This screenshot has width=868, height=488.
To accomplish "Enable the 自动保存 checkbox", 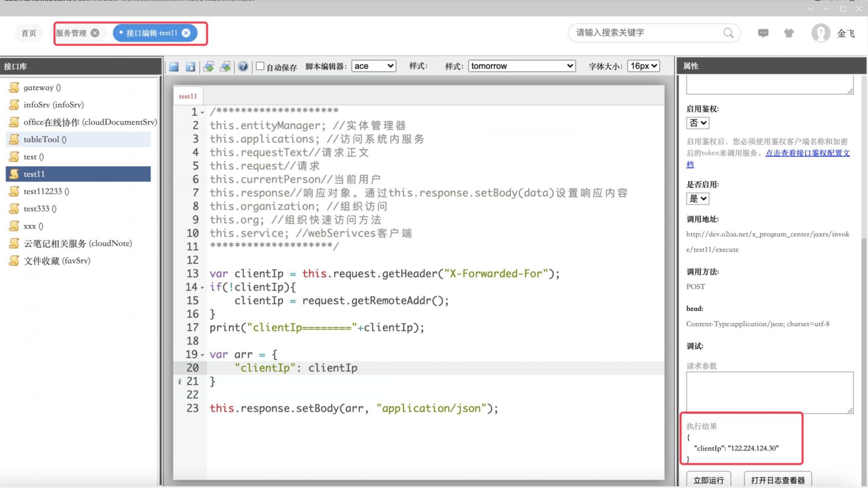I will [260, 66].
